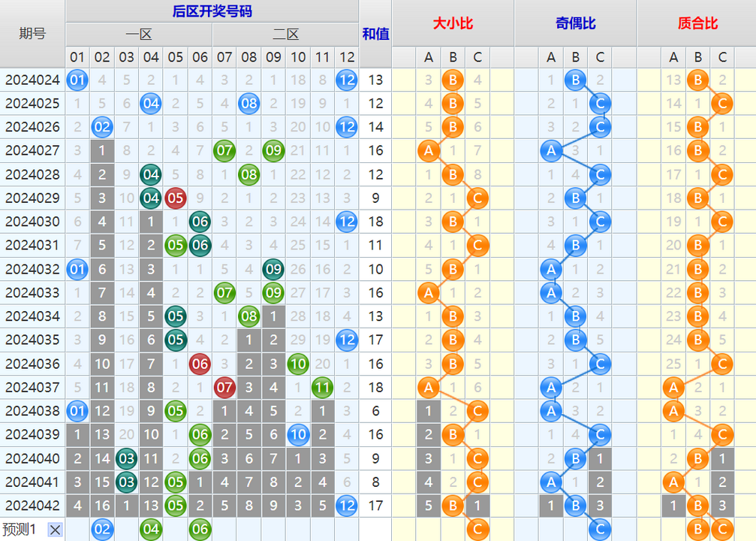Click the C sub-header under 质合比

point(723,57)
